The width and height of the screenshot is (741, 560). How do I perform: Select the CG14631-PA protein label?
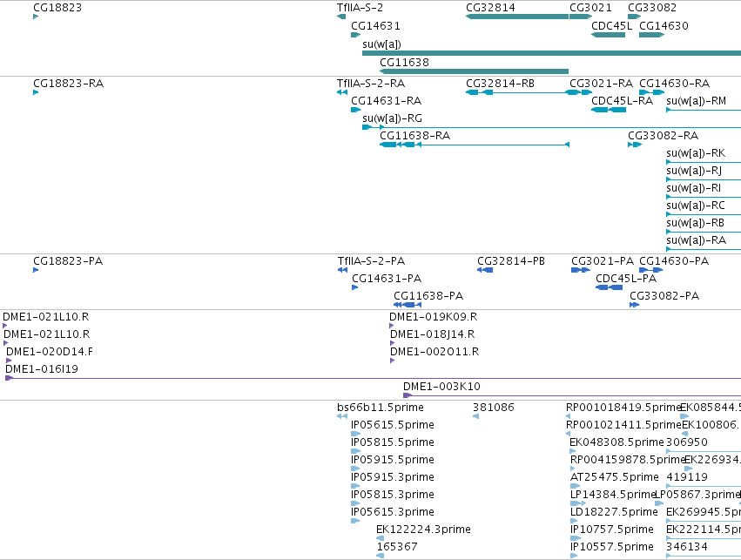tap(387, 279)
